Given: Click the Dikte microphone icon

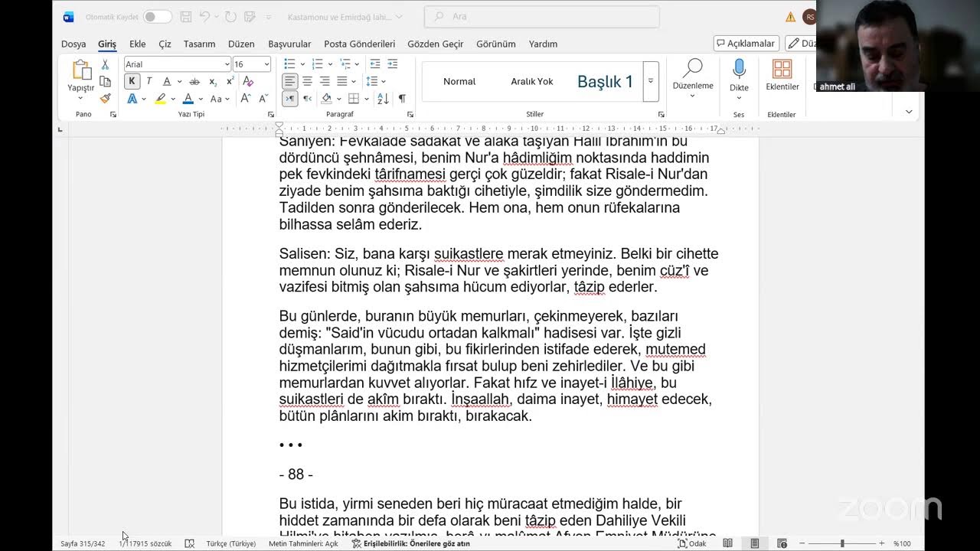Looking at the screenshot, I should point(739,70).
